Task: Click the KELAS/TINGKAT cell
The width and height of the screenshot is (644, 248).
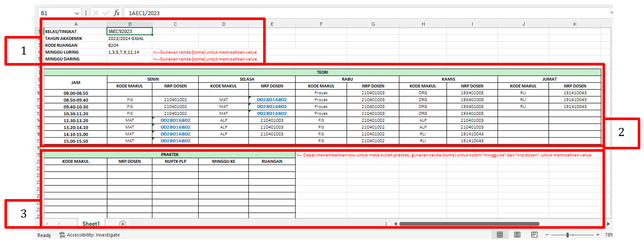Action: point(76,32)
